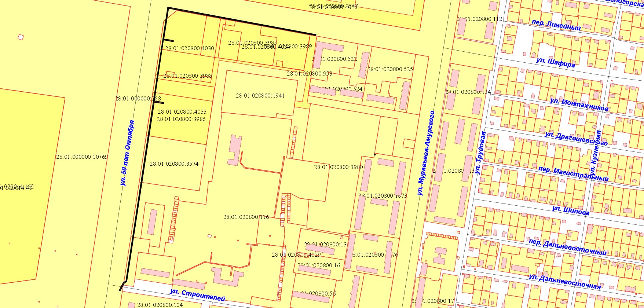
Task: Click parcel label 28:01:020800:4030
Action: point(190,48)
